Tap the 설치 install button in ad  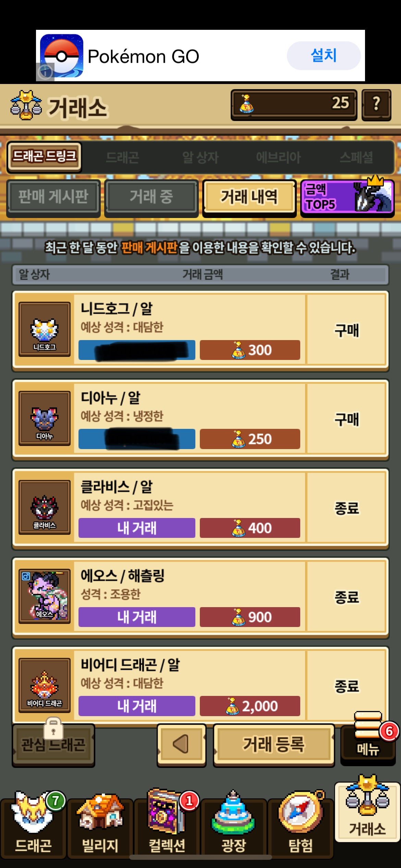point(324,56)
